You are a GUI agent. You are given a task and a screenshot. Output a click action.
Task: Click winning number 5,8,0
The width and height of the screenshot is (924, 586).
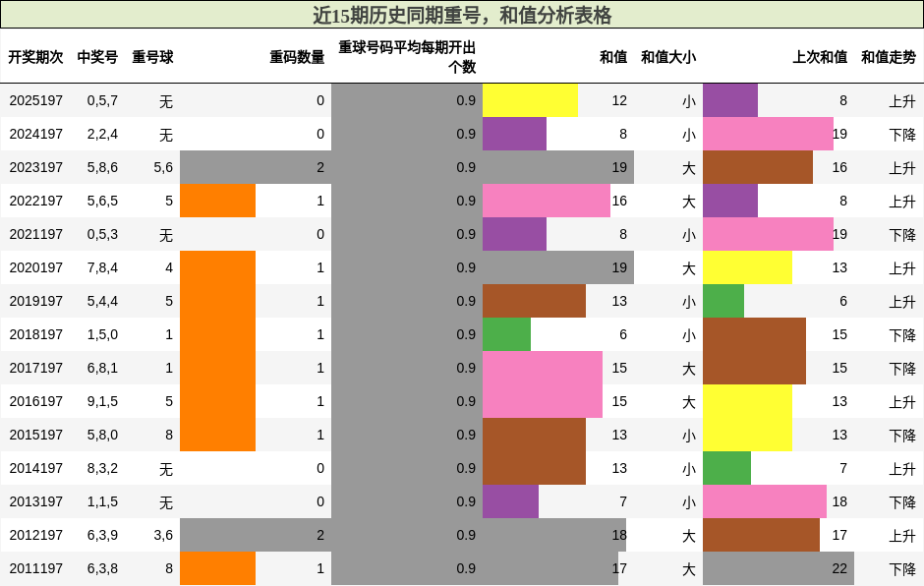tap(102, 436)
